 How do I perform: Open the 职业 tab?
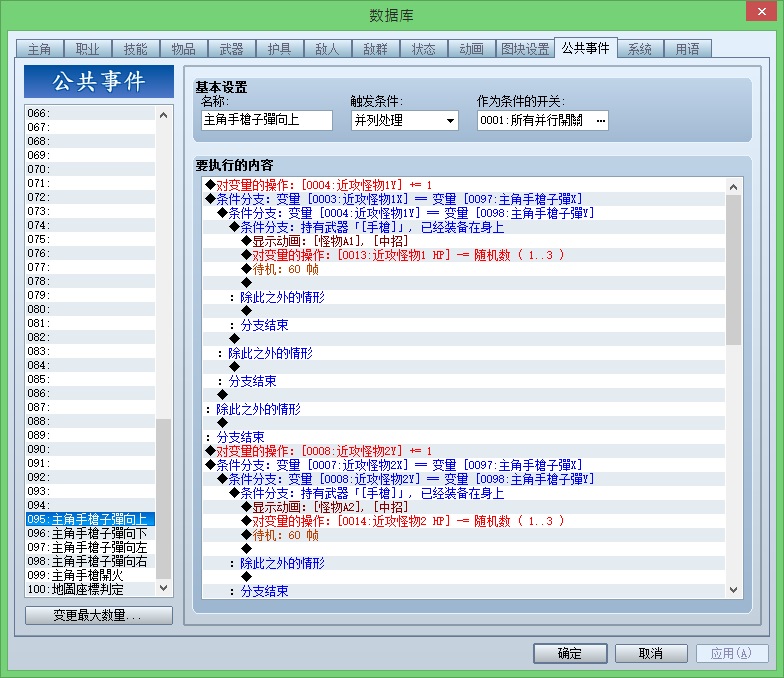pyautogui.click(x=88, y=49)
